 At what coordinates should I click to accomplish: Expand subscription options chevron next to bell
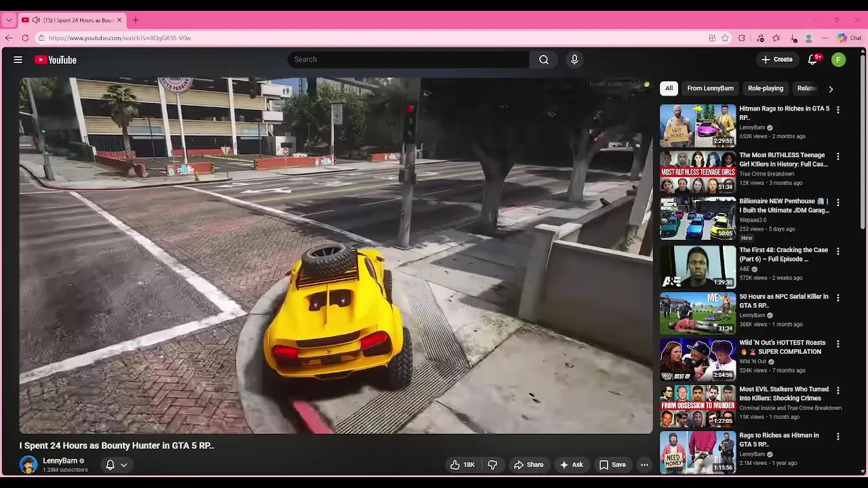[124, 465]
